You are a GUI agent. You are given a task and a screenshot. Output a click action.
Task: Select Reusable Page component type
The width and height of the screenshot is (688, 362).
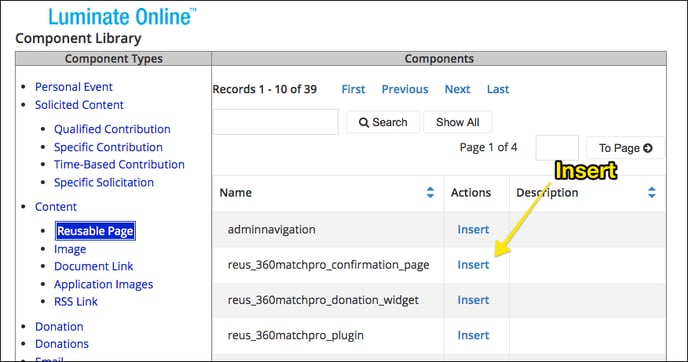click(x=95, y=231)
